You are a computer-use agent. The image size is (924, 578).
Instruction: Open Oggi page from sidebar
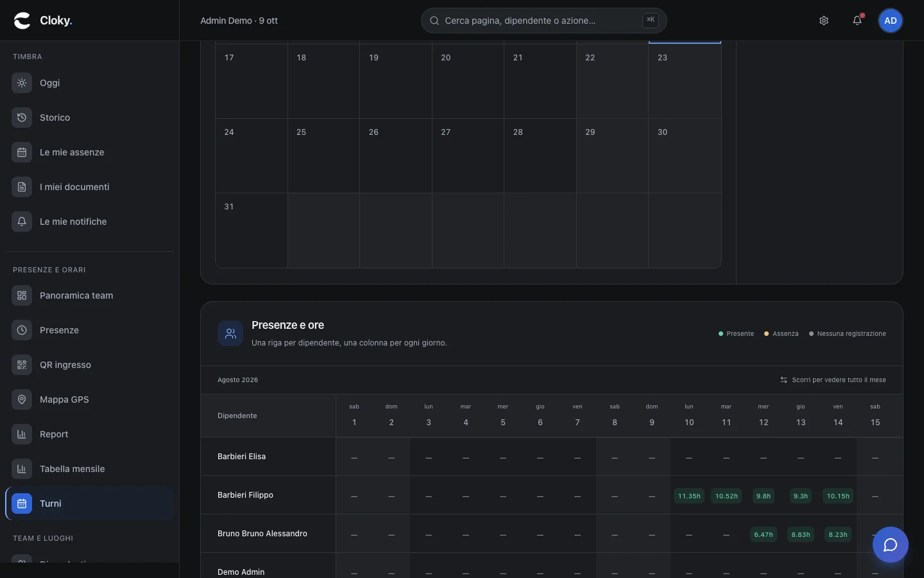click(89, 83)
